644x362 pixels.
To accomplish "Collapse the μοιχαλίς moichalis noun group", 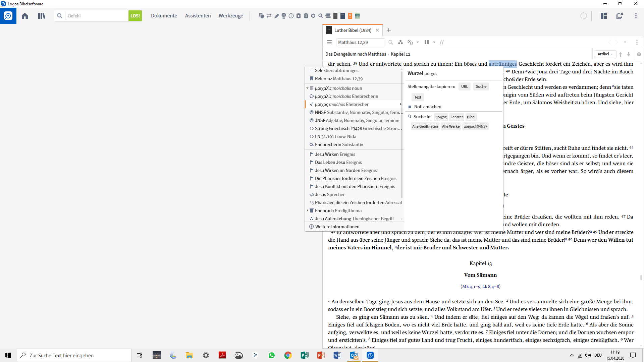I will (x=307, y=88).
